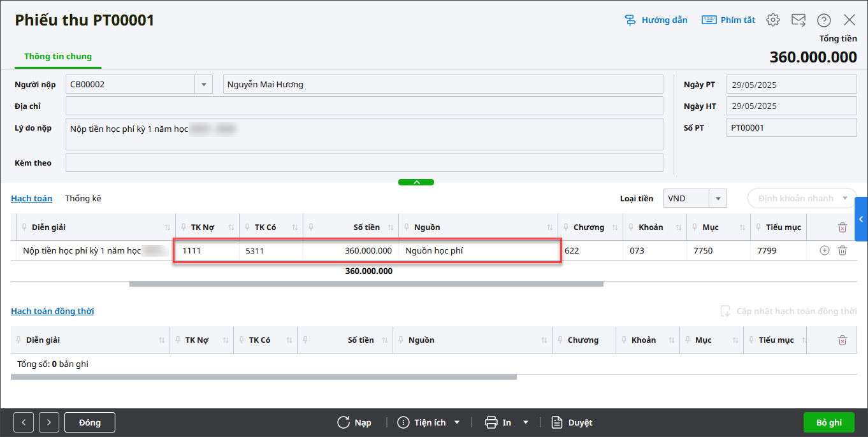Click the Bỏ ghi button
The image size is (868, 437).
pyautogui.click(x=828, y=422)
